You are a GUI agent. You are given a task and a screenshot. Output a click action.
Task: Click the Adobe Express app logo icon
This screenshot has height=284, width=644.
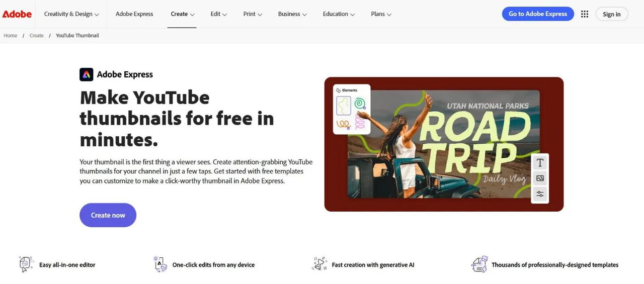pos(87,74)
